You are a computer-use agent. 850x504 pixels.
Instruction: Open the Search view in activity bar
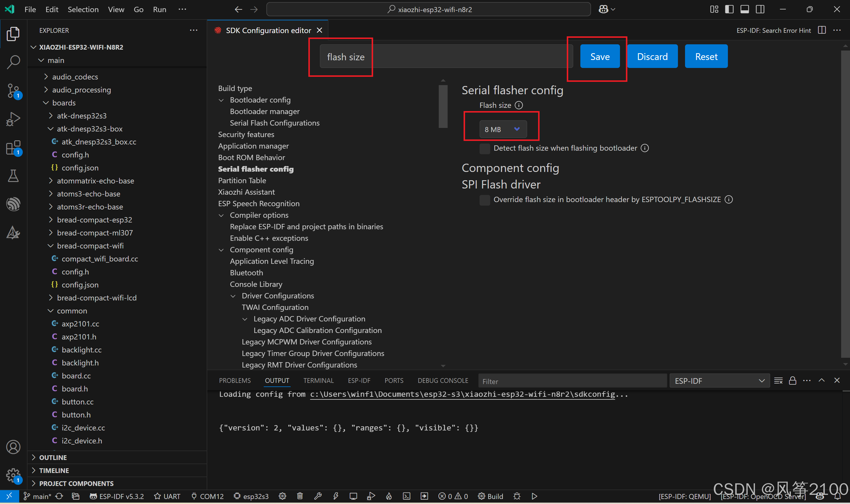coord(13,62)
